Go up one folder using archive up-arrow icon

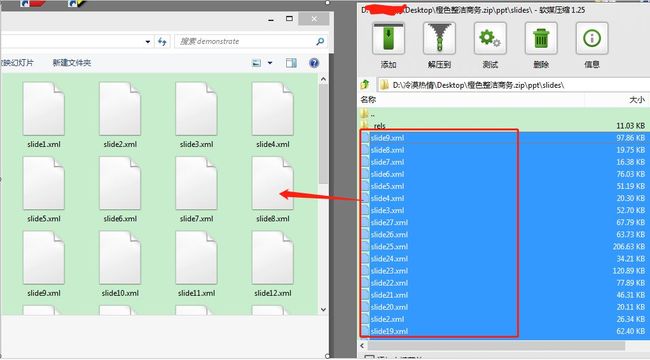coord(365,85)
